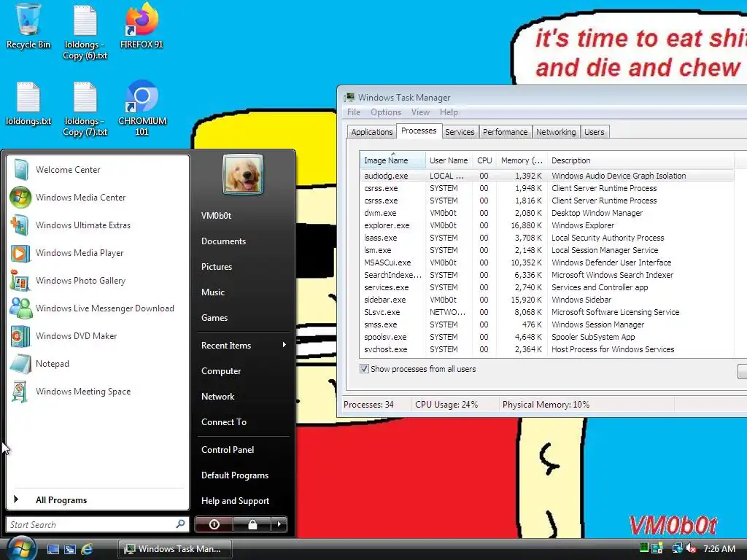Viewport: 747px width, 560px height.
Task: Click the user account dog picture
Action: tap(242, 174)
